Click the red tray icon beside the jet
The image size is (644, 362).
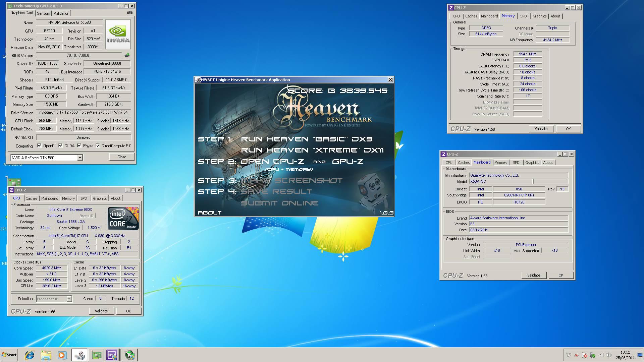tap(577, 355)
